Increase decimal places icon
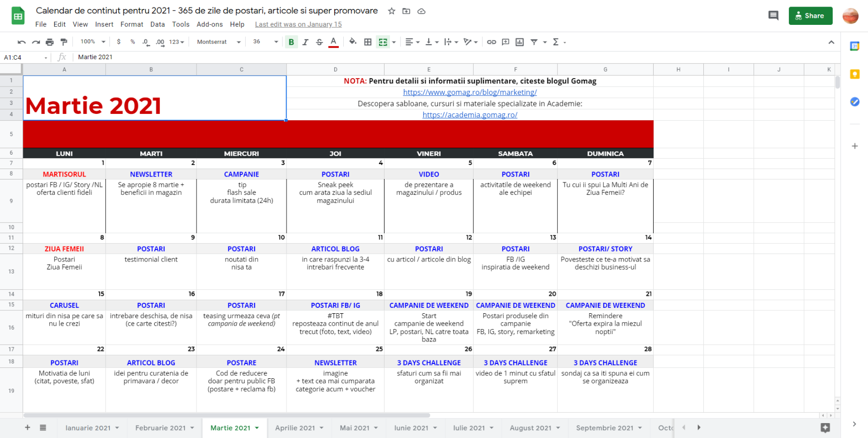868x438 pixels. (x=160, y=42)
